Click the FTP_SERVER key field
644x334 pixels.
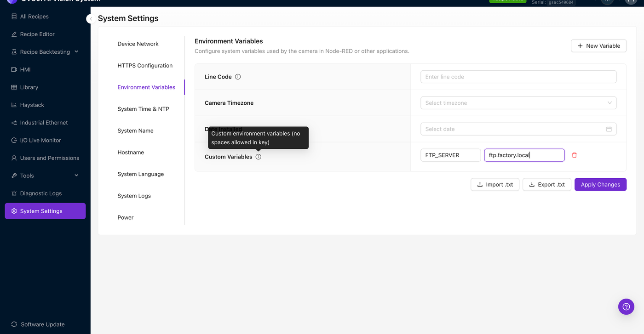click(x=450, y=155)
